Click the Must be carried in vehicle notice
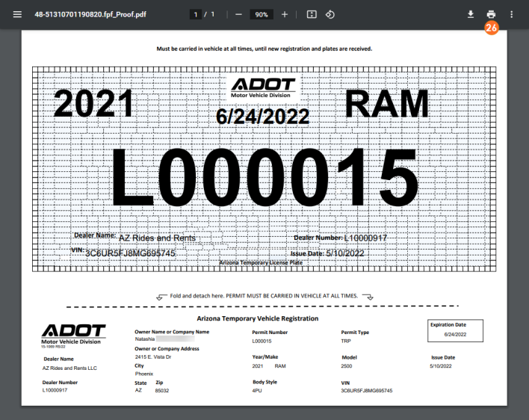Screen dimensions: 529x420 pyautogui.click(x=264, y=49)
